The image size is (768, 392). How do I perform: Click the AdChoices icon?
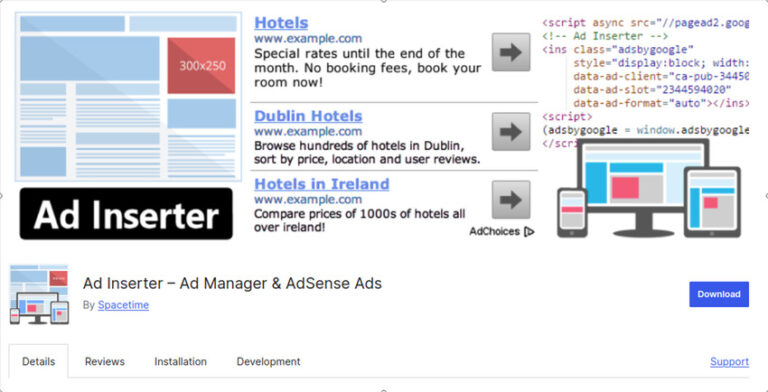click(x=529, y=232)
